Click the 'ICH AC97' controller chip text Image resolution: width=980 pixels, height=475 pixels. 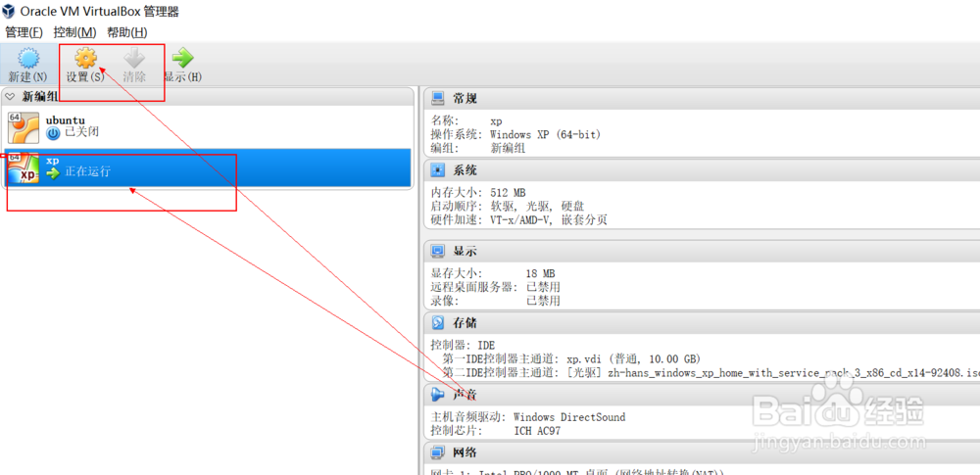[x=539, y=431]
